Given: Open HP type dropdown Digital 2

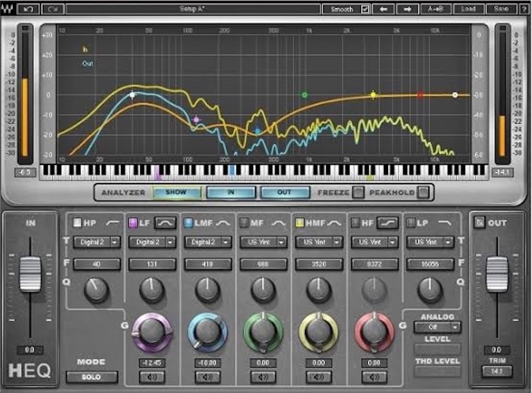Looking at the screenshot, I should (97, 242).
